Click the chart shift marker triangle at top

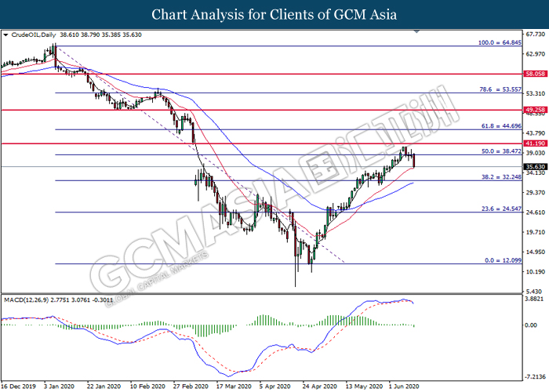416,31
